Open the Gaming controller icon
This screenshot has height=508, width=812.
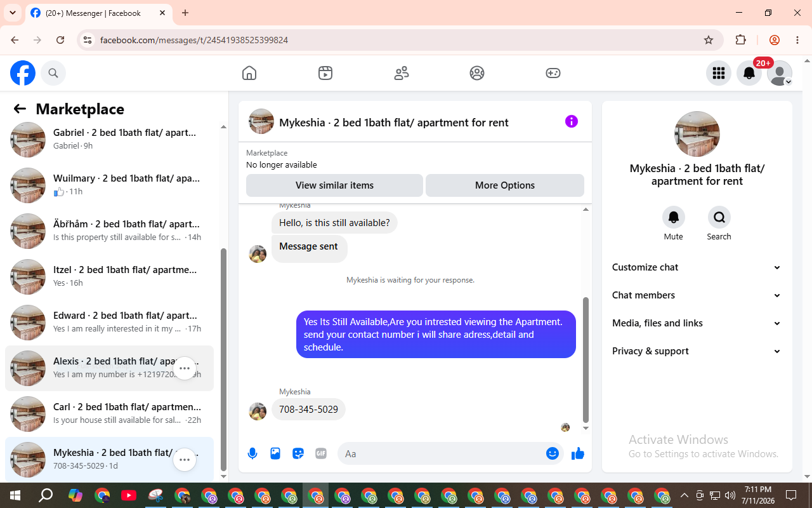553,73
